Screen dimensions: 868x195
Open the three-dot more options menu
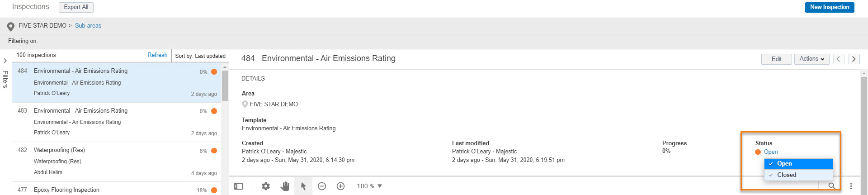click(851, 186)
